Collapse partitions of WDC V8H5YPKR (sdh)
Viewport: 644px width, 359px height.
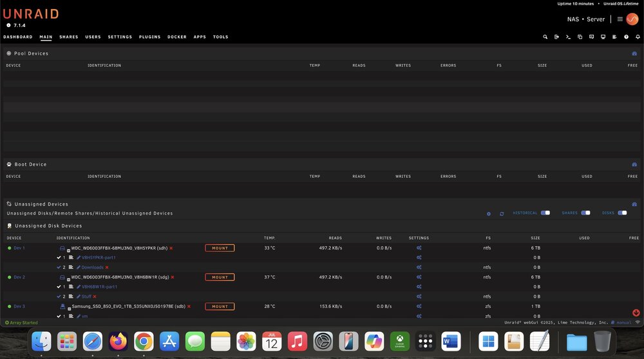pos(69,251)
